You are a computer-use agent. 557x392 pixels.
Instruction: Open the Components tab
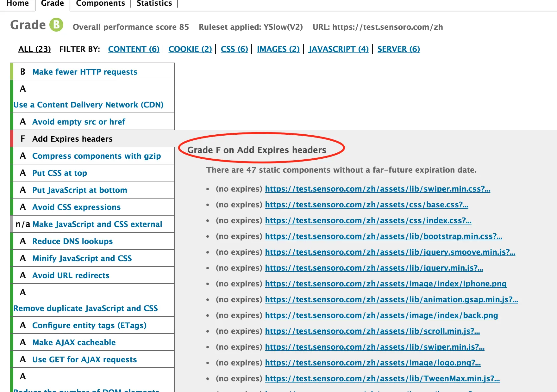coord(100,3)
